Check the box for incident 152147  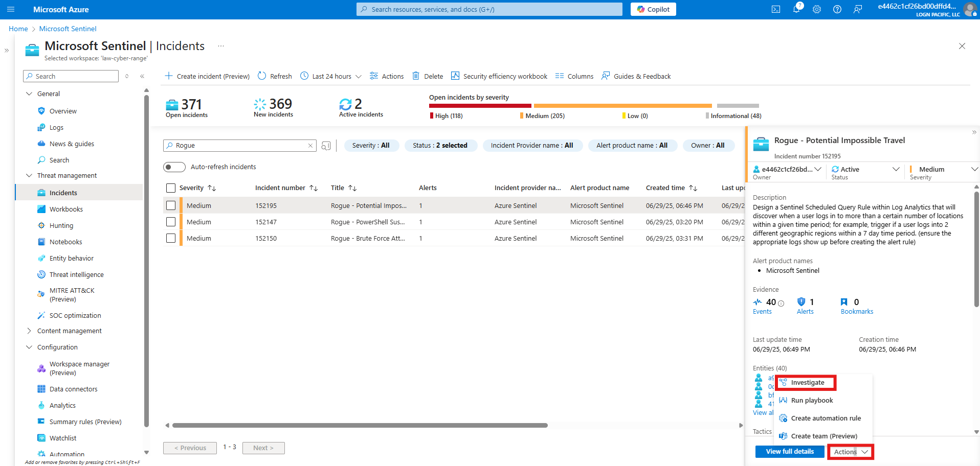click(x=171, y=222)
